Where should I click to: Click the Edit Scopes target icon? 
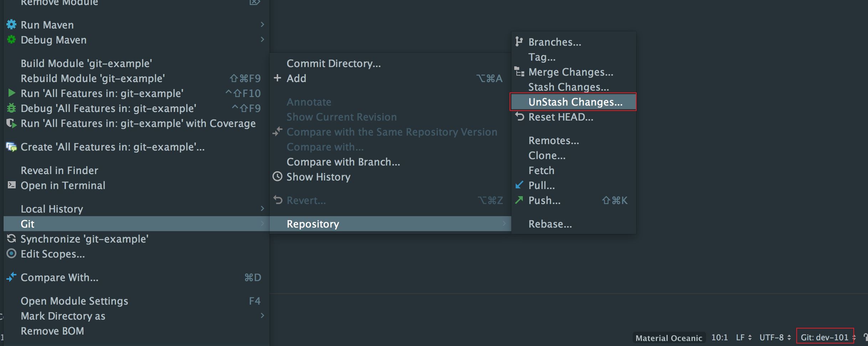11,254
